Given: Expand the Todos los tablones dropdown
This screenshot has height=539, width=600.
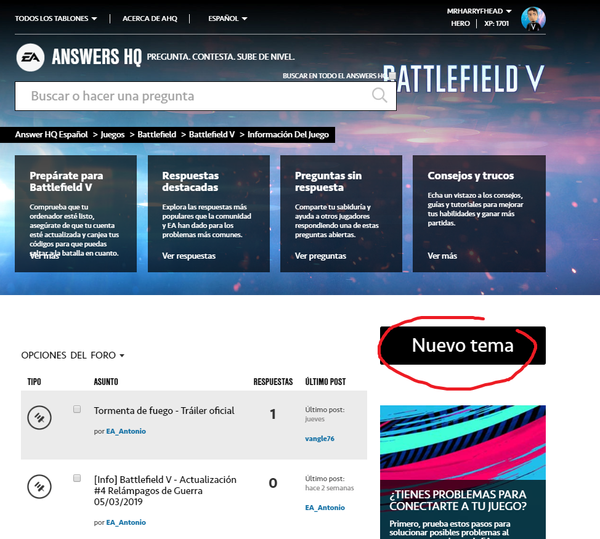Looking at the screenshot, I should pos(56,18).
